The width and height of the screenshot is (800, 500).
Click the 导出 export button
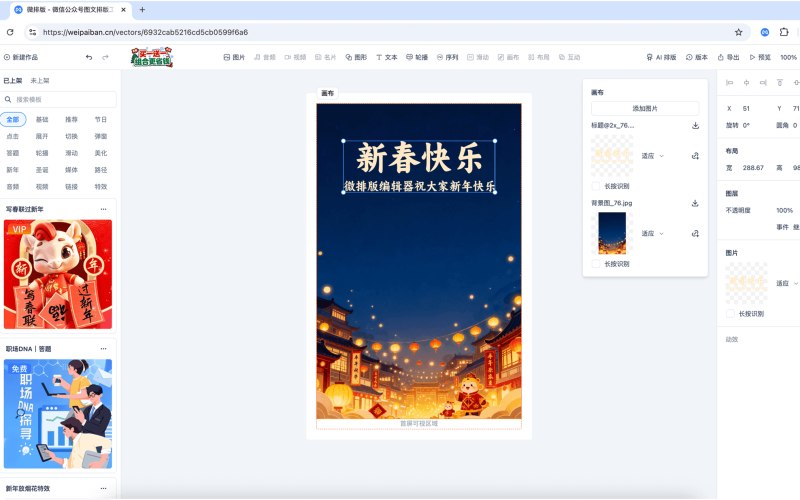pos(729,57)
